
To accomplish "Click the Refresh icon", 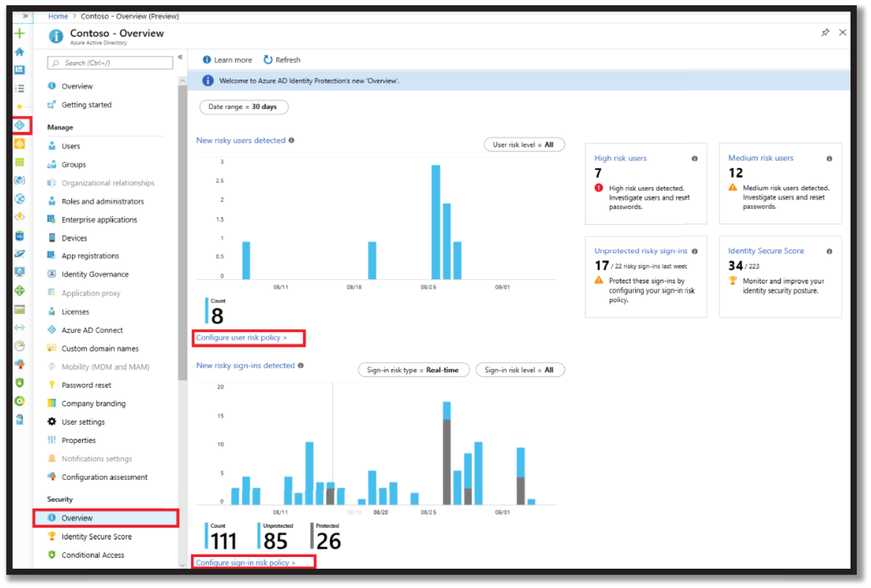I will tap(268, 60).
